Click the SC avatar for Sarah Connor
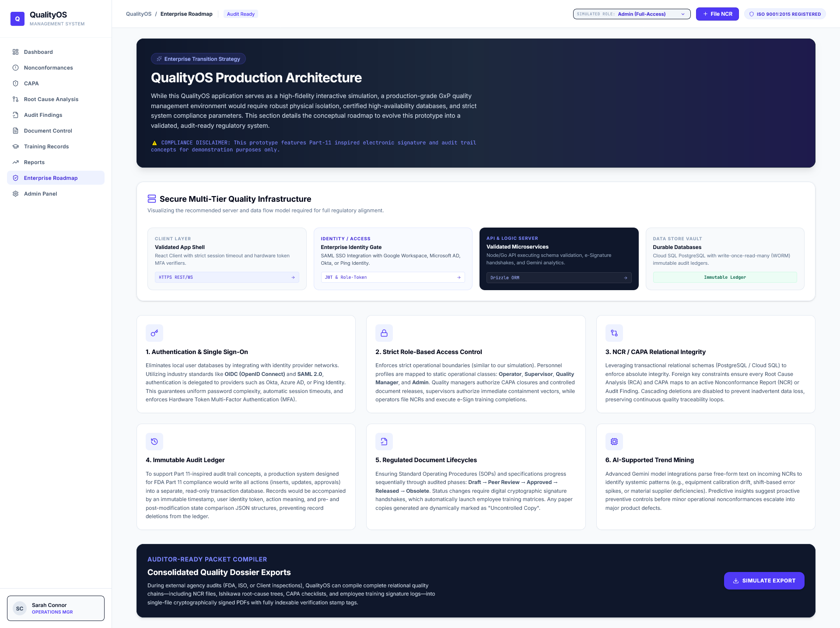 20,609
